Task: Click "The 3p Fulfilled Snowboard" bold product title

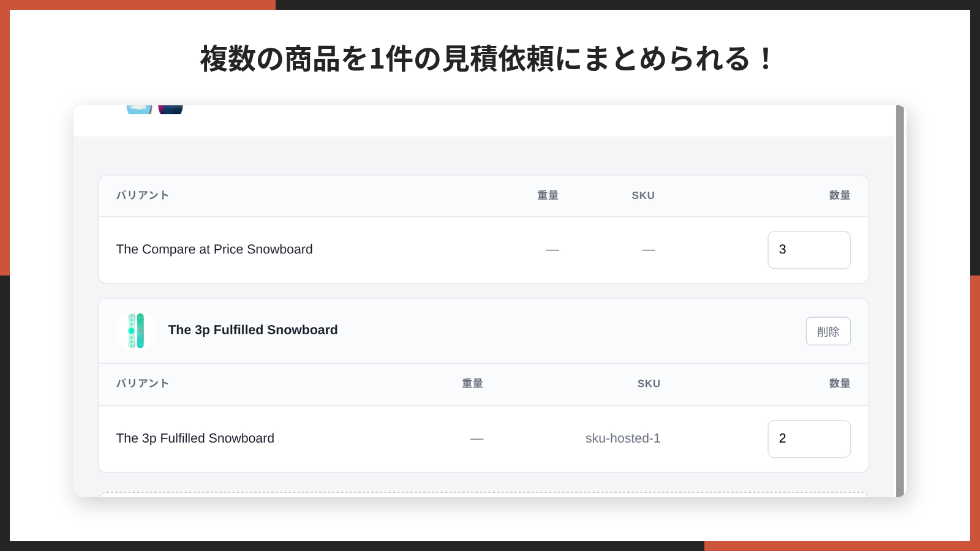Action: pyautogui.click(x=253, y=330)
